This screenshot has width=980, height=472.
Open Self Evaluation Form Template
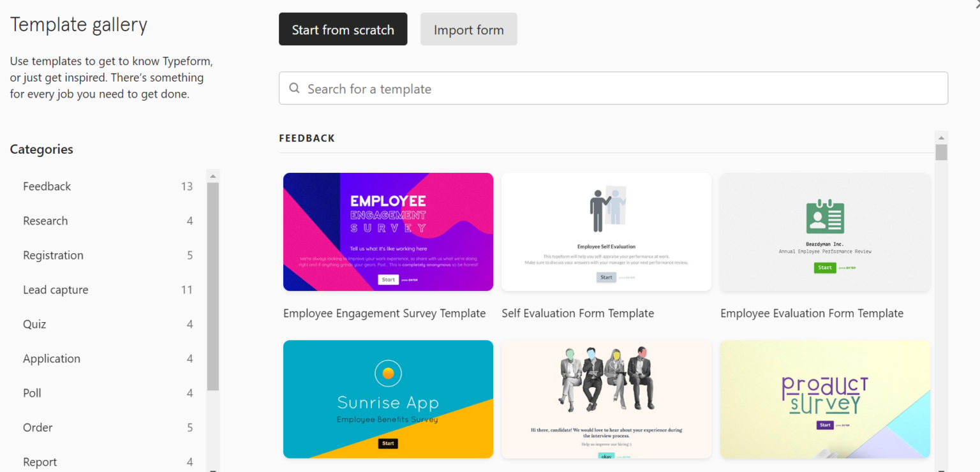[606, 232]
